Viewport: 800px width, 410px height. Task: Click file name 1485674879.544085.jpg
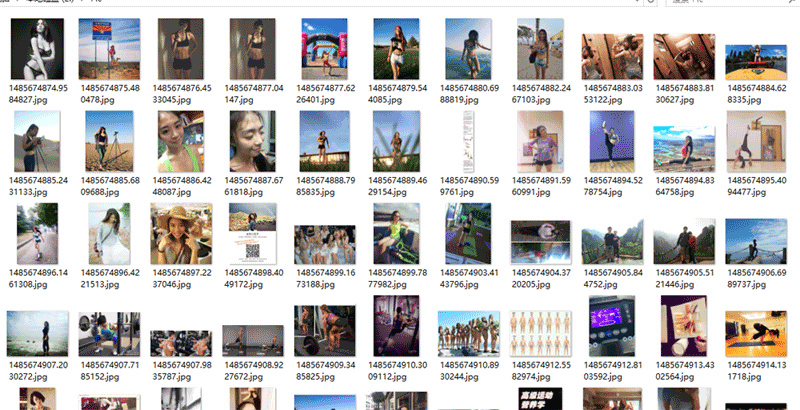pos(397,94)
